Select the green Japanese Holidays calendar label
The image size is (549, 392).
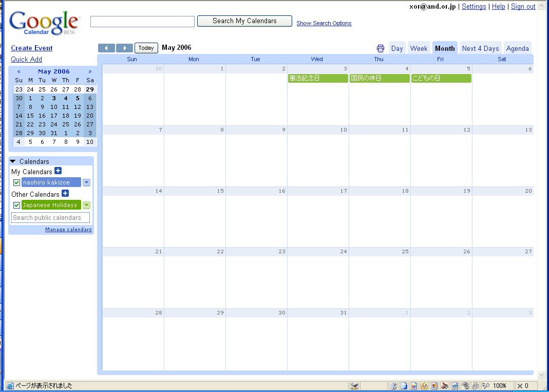click(x=51, y=205)
